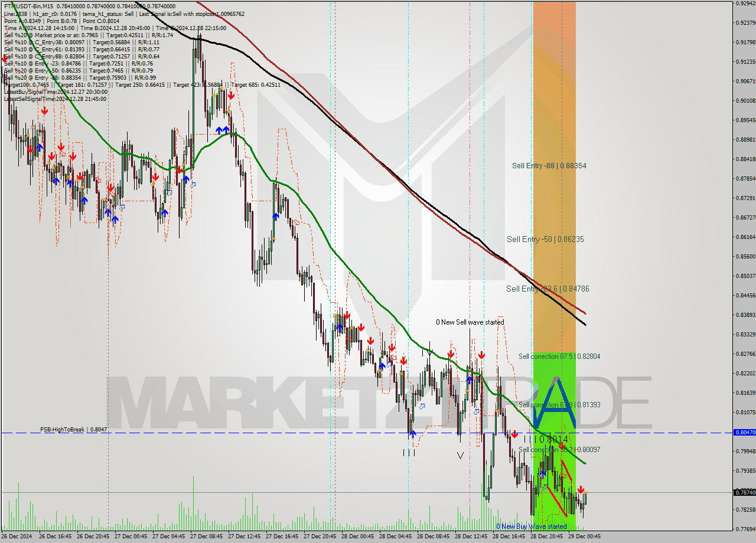This screenshot has width=756, height=543.
Task: Click the 'Sell Entry -50 | 0.86235' chart label
Action: [x=545, y=239]
